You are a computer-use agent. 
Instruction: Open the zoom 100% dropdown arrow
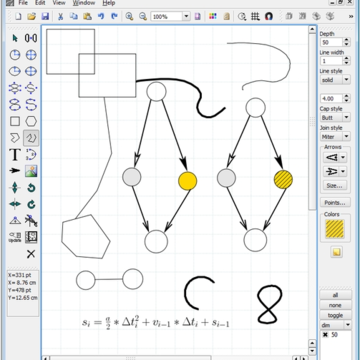(x=186, y=16)
